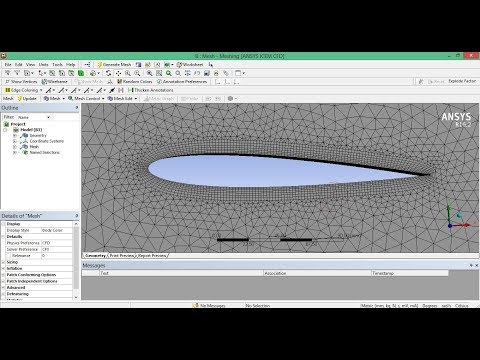Click the green Zoom To Fit icon
The height and width of the screenshot is (360, 480).
(x=169, y=73)
